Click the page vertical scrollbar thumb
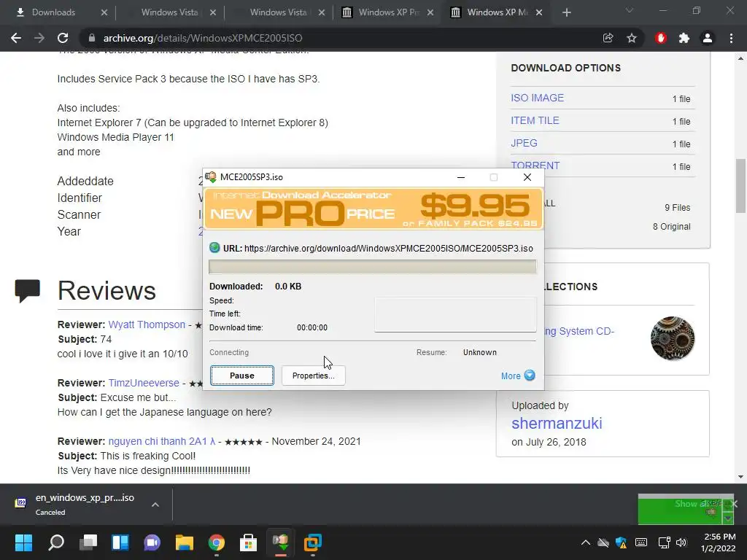Viewport: 747px width, 560px height. click(x=740, y=186)
